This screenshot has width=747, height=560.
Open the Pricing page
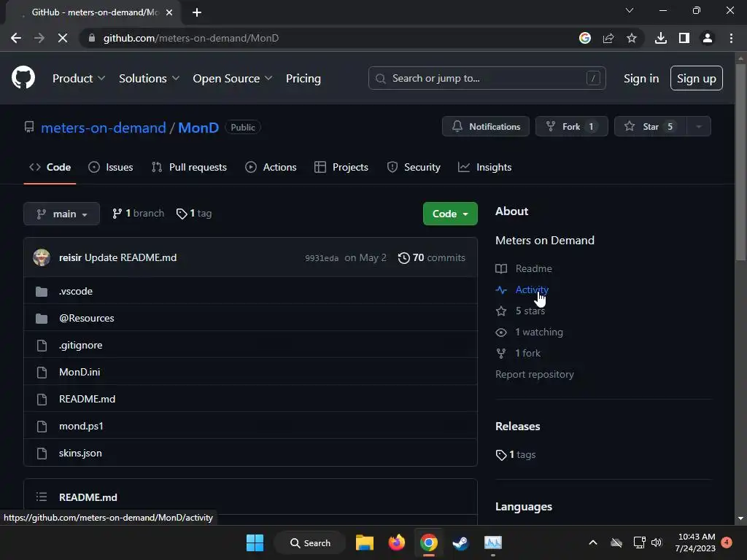[x=303, y=79]
